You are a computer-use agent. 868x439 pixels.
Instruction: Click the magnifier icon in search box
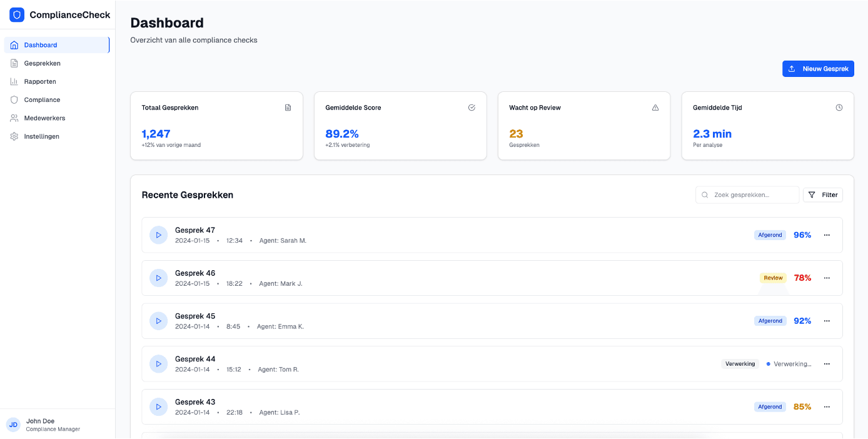coord(705,195)
